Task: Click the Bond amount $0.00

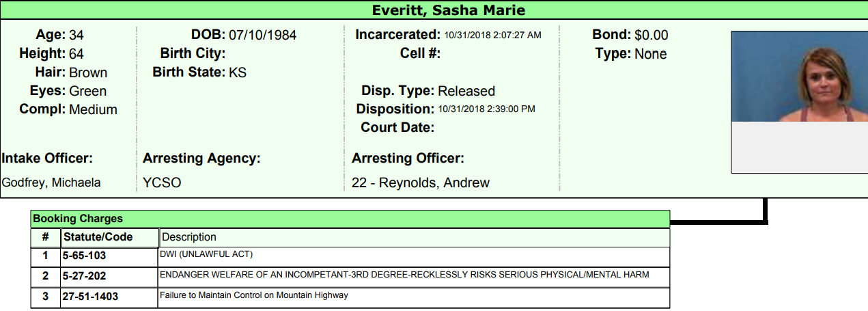Action: [651, 35]
